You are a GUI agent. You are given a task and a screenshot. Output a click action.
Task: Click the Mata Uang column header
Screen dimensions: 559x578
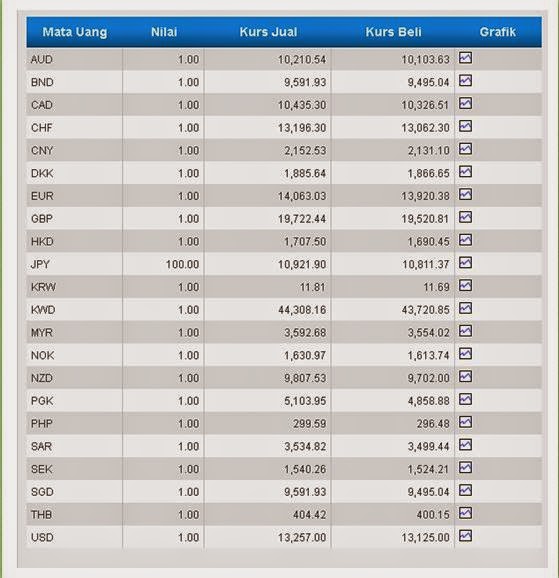click(x=75, y=32)
